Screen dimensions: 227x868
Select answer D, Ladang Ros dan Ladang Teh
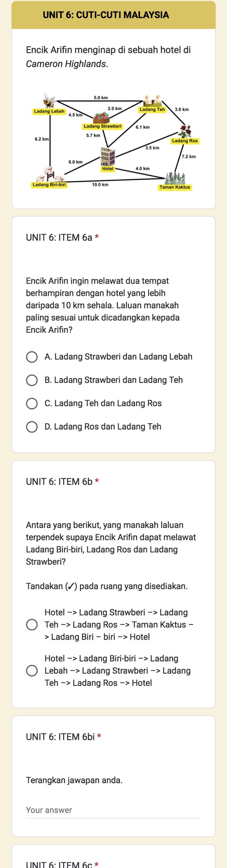[33, 427]
